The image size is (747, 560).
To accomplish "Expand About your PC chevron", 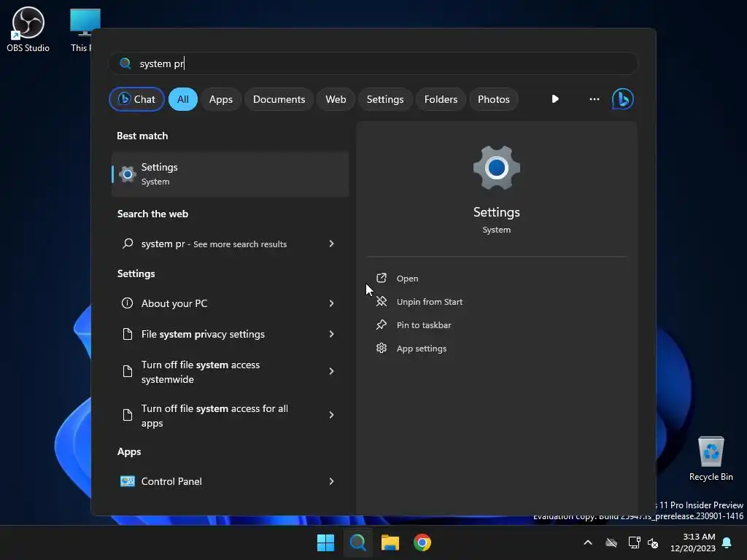I will [332, 303].
